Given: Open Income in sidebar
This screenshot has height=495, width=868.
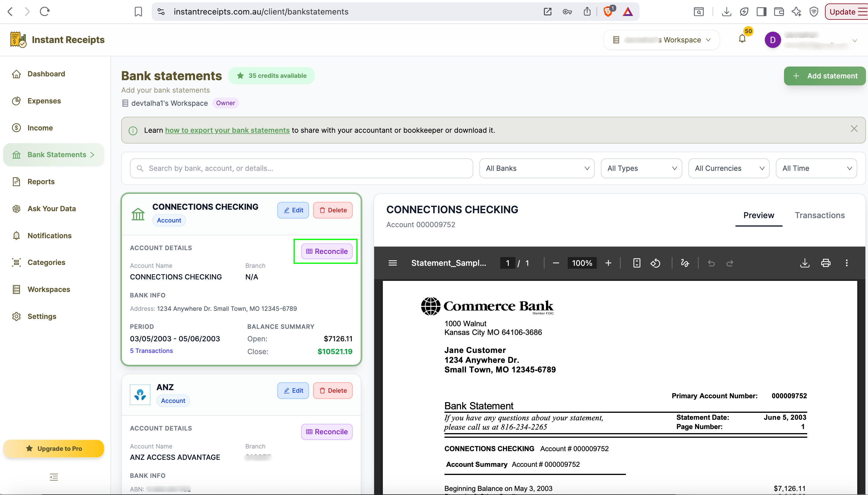Looking at the screenshot, I should [x=40, y=128].
